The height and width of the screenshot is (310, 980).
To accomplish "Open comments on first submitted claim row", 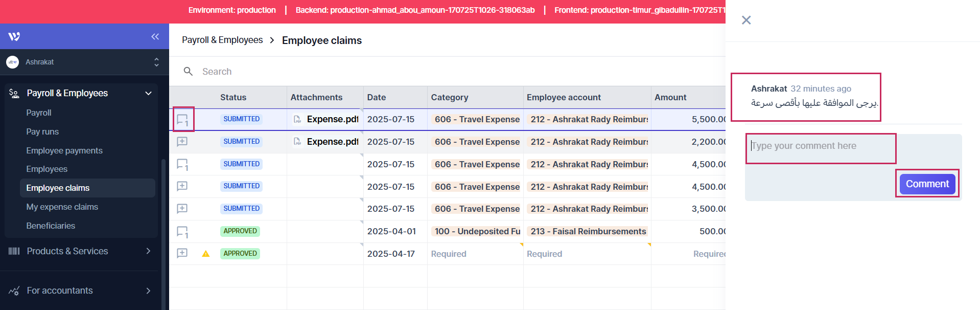I will pyautogui.click(x=182, y=120).
